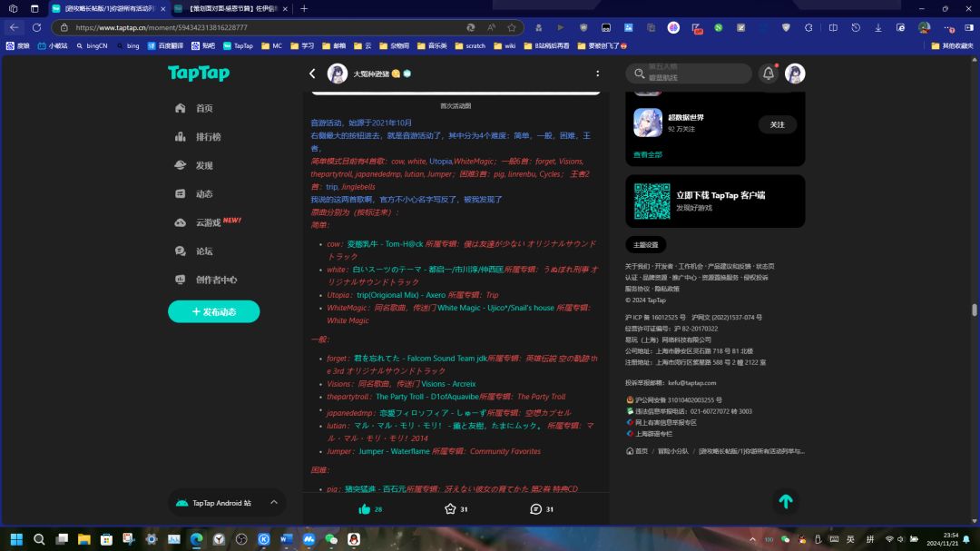This screenshot has width=980, height=551.
Task: Switch to the second browser tab
Action: pos(230,9)
